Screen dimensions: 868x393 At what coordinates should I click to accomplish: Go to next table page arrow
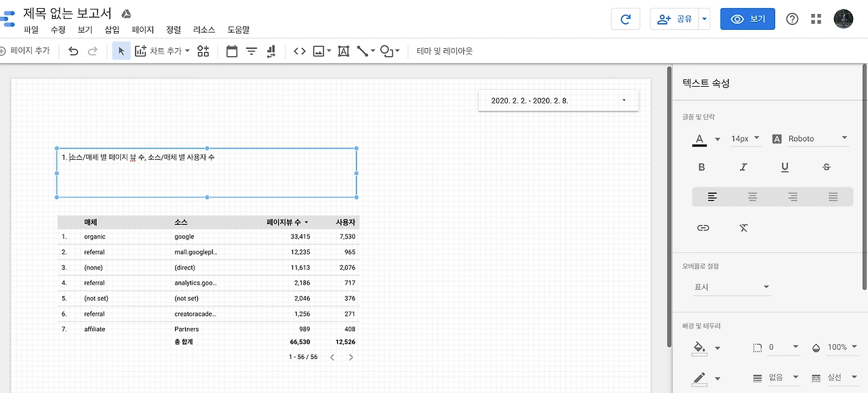[x=351, y=357]
